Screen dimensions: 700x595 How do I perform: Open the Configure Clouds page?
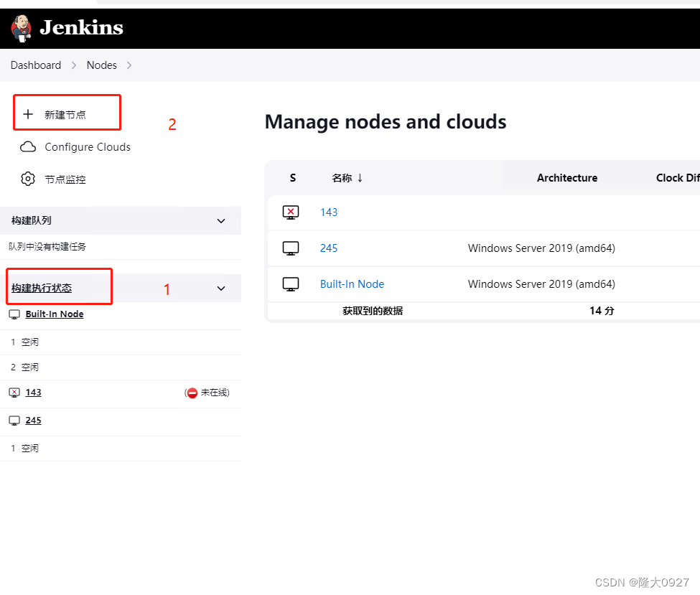click(x=87, y=146)
